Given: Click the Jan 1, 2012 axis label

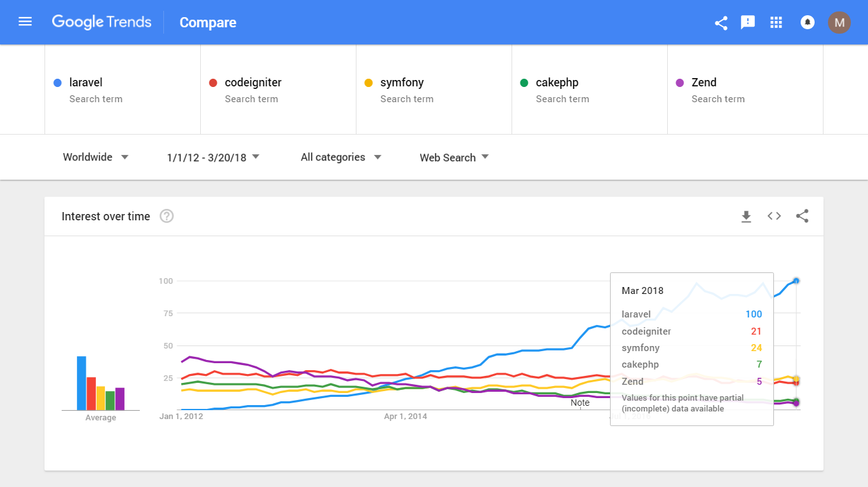Looking at the screenshot, I should (x=181, y=417).
